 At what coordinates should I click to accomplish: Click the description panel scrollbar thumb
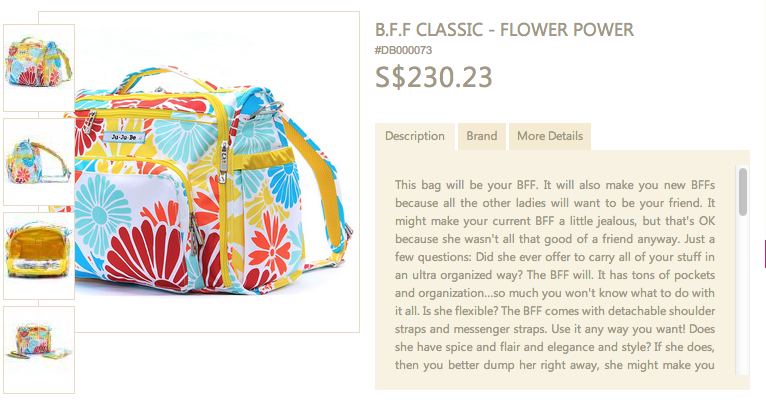pyautogui.click(x=743, y=192)
